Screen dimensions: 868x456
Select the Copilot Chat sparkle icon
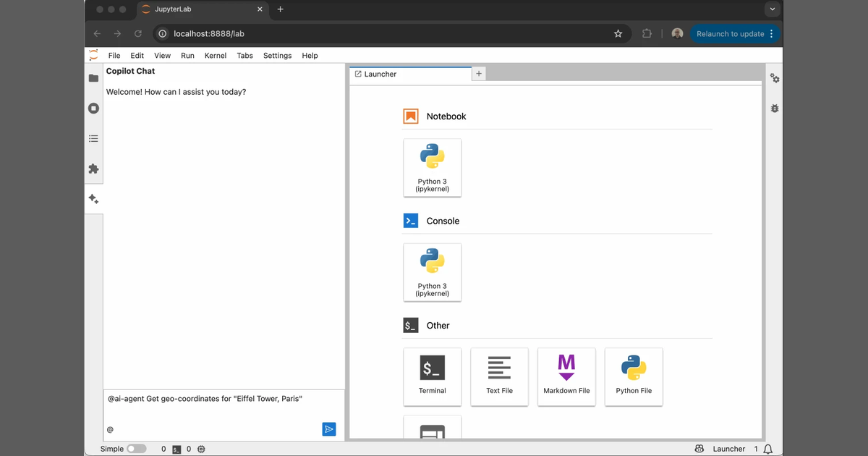click(93, 199)
